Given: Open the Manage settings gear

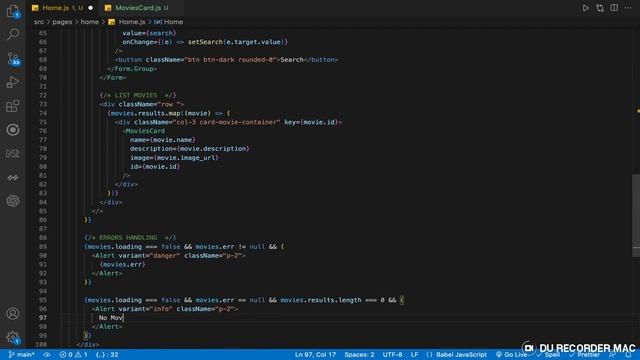Looking at the screenshot, I should pos(13,337).
